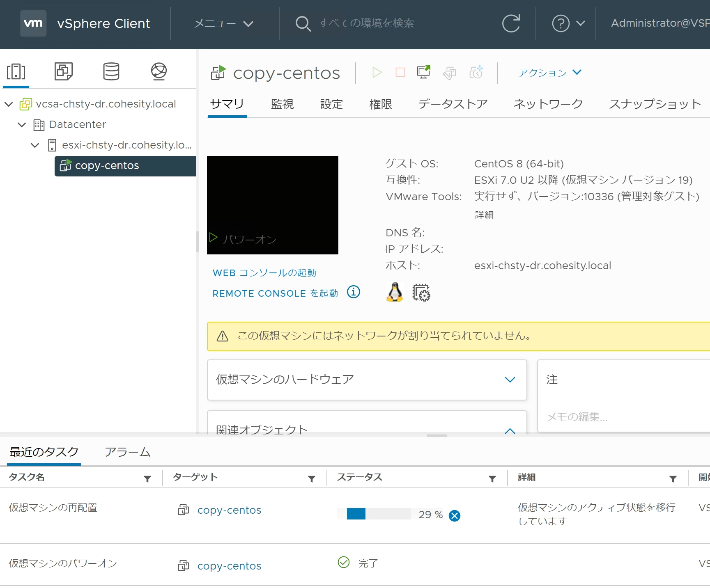The image size is (710, 588).
Task: Click the VM console preview thumbnail
Action: (x=273, y=205)
